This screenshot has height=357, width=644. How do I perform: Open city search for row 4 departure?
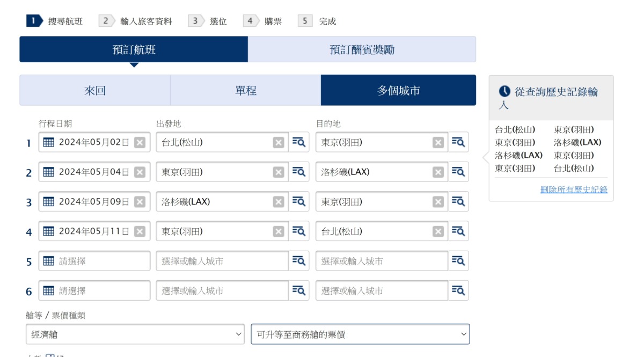point(299,231)
